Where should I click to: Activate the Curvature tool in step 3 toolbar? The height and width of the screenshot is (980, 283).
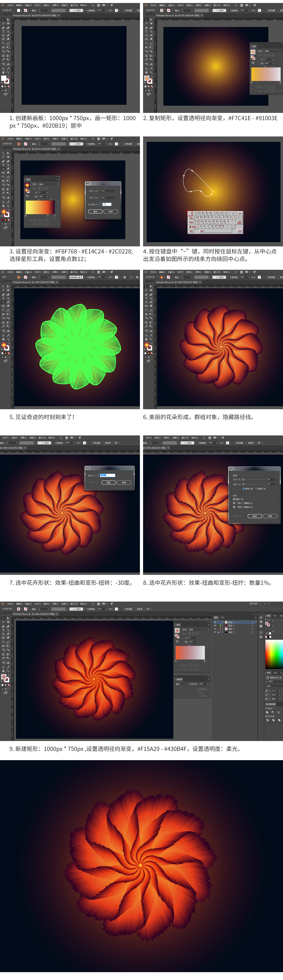[8, 161]
